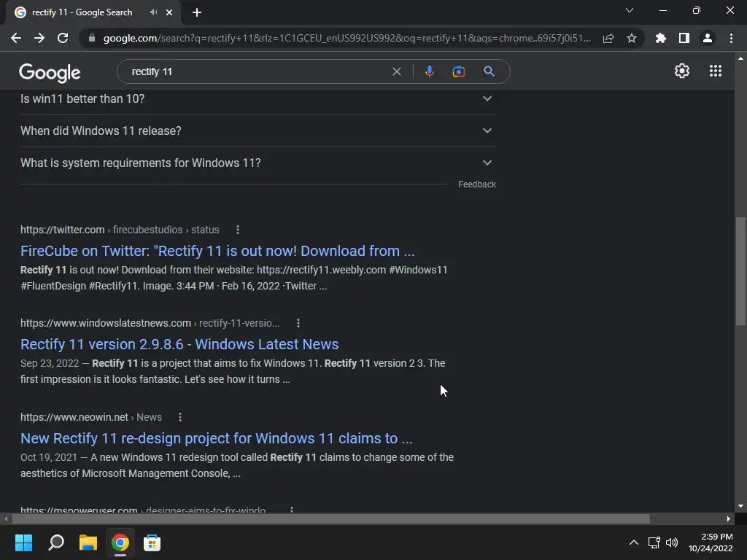747x560 pixels.
Task: Expand "Is win11 better than 10?"
Action: (258, 98)
